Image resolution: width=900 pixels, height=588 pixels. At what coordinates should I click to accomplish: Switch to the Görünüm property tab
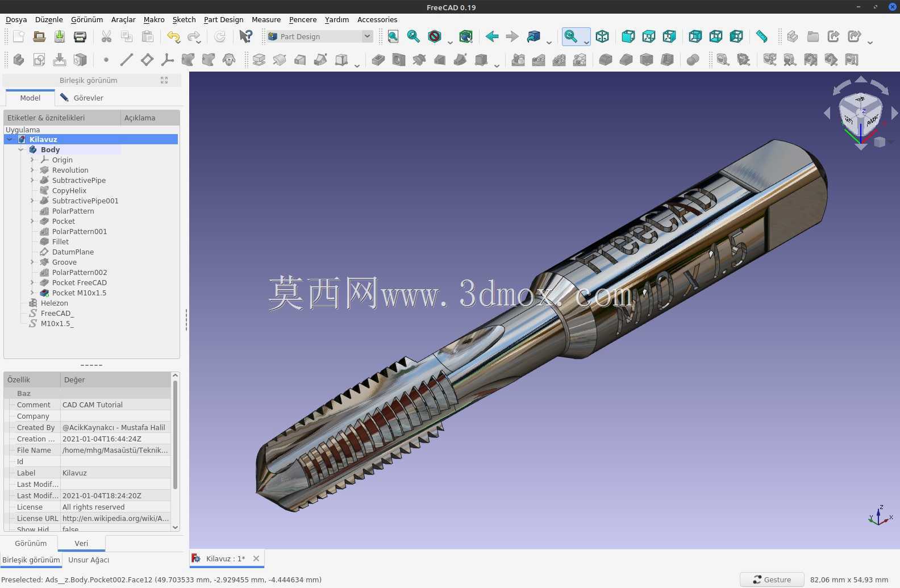tap(31, 543)
